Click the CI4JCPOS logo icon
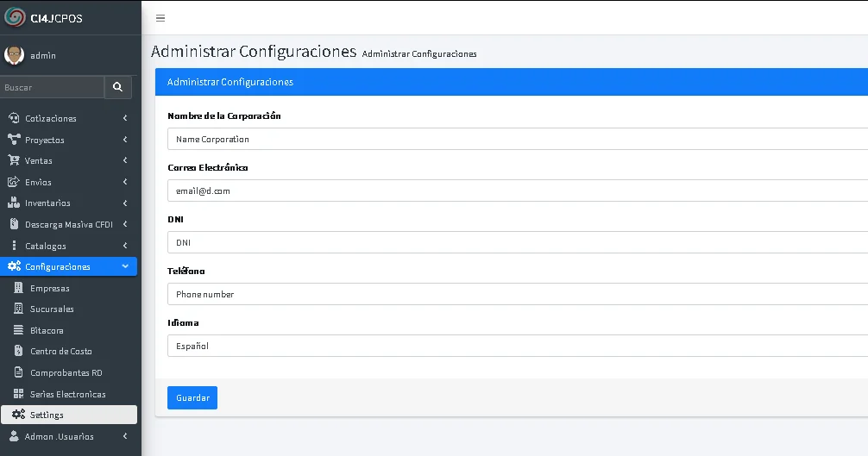The height and width of the screenshot is (456, 868). 15,17
